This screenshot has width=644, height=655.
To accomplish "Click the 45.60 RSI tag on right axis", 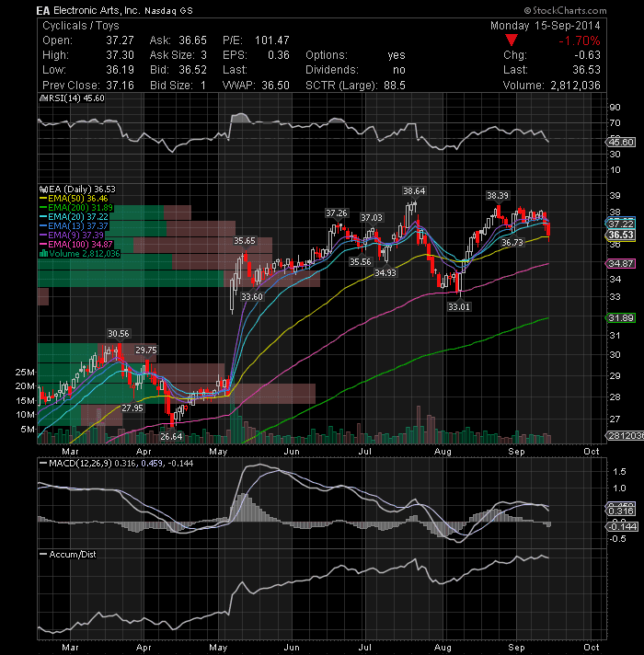I will (621, 142).
